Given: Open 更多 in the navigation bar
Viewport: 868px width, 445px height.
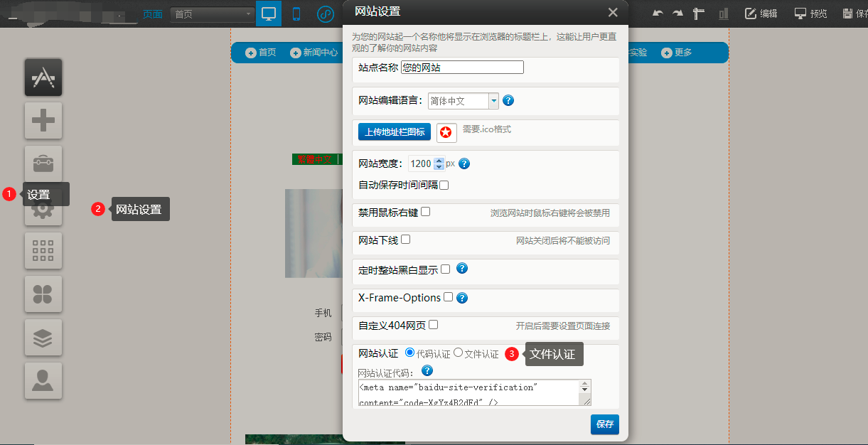Looking at the screenshot, I should (676, 53).
